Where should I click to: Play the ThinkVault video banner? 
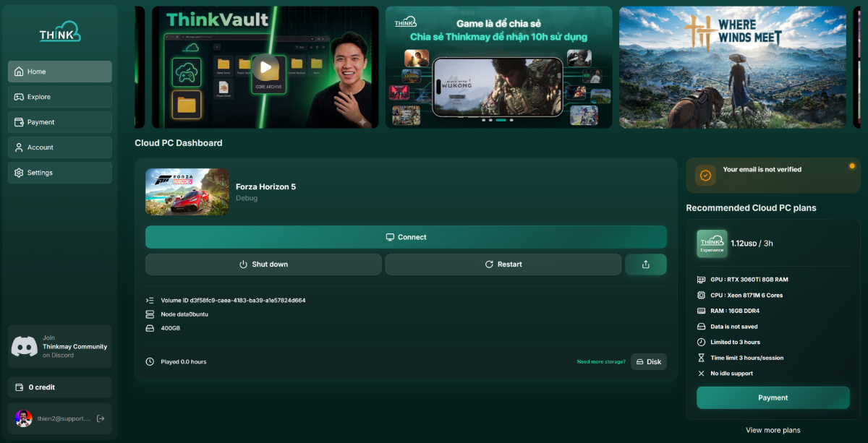click(265, 68)
